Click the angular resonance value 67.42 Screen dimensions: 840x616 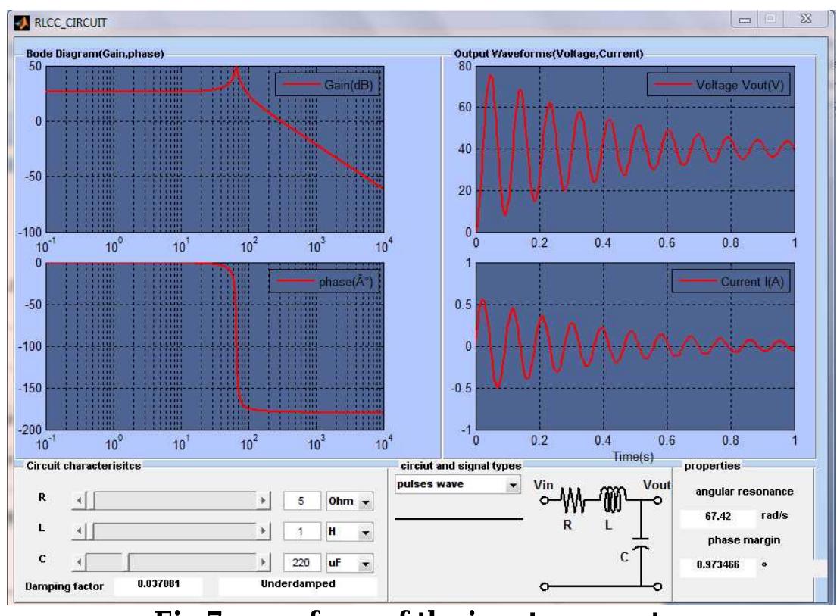pos(718,516)
